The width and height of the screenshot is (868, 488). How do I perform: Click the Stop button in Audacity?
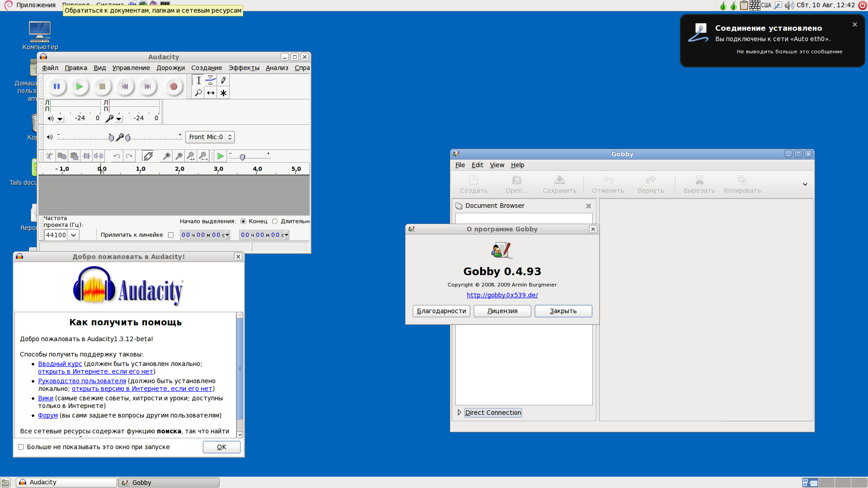click(x=102, y=86)
